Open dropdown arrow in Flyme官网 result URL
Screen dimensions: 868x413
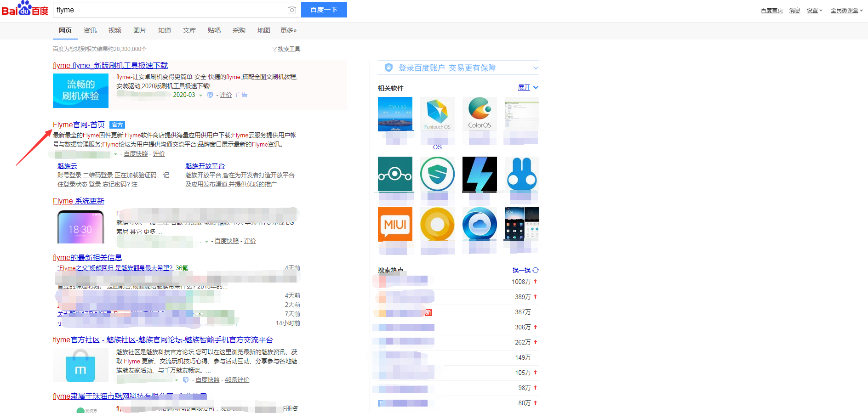point(115,154)
